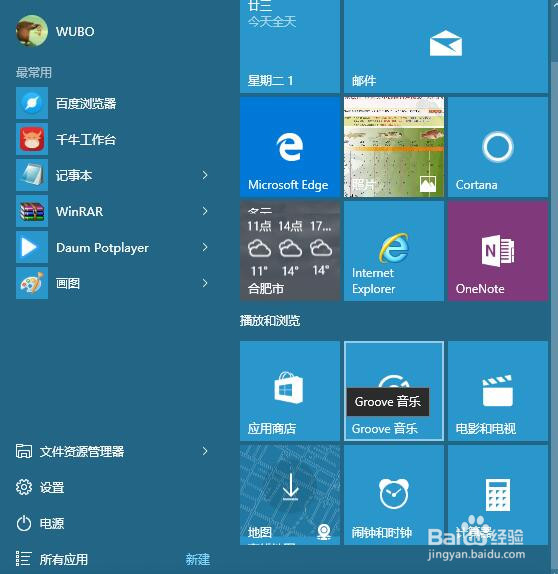Click the 新建 link

tap(198, 559)
